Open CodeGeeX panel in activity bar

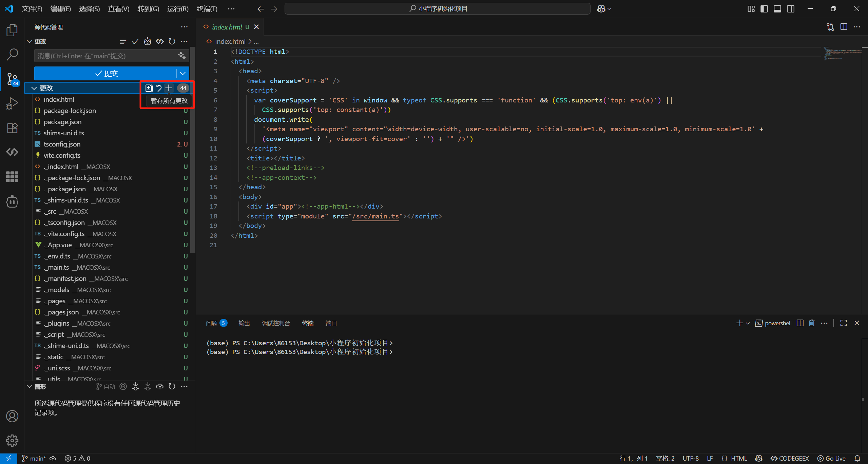12,152
